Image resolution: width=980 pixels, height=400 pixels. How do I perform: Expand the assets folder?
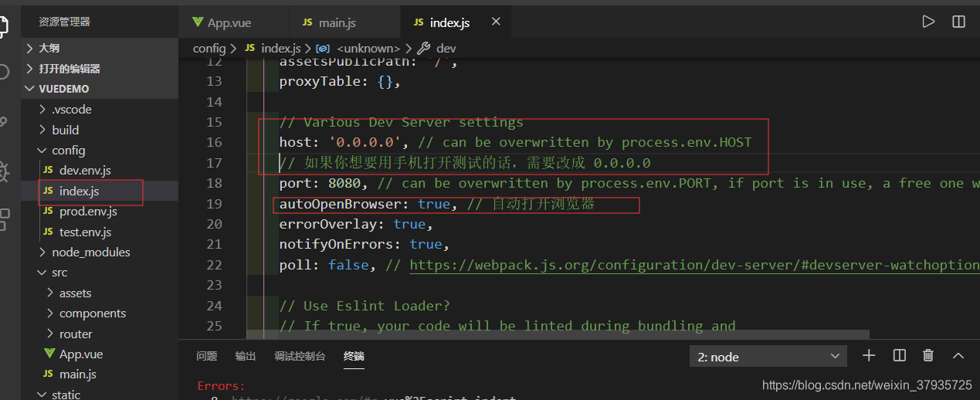(x=100, y=293)
